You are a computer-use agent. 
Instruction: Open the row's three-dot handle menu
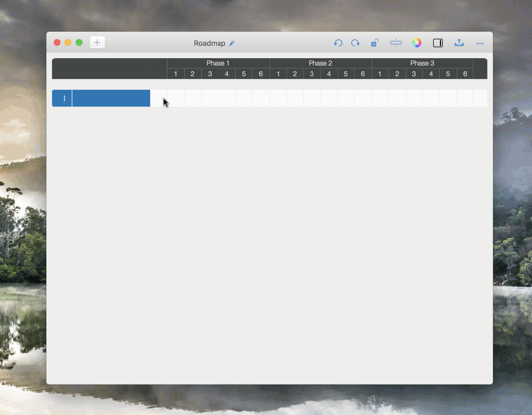64,98
